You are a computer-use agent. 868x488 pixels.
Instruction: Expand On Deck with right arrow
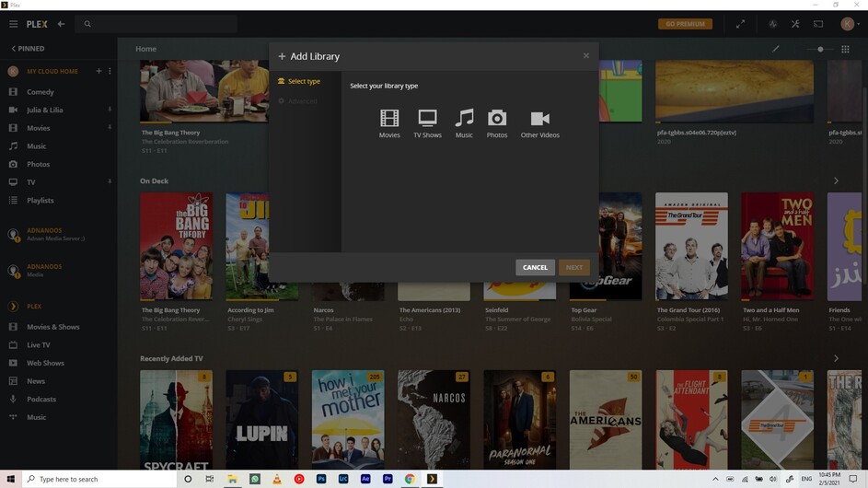click(836, 180)
